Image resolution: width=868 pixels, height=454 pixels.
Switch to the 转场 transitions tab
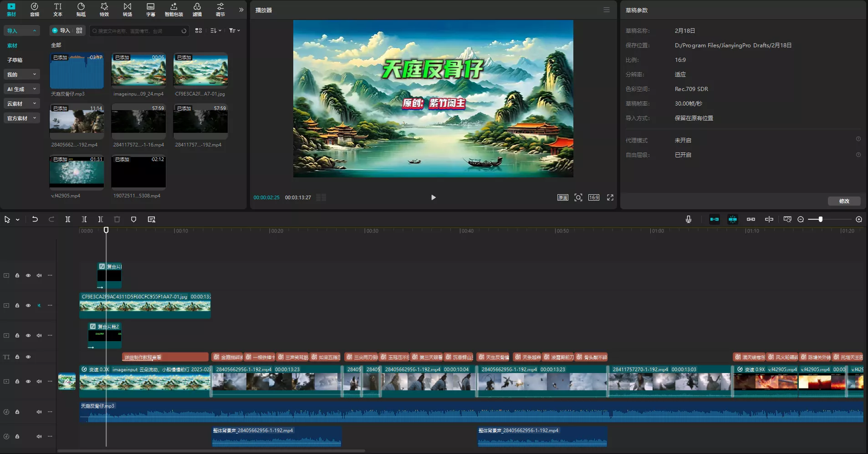[128, 9]
